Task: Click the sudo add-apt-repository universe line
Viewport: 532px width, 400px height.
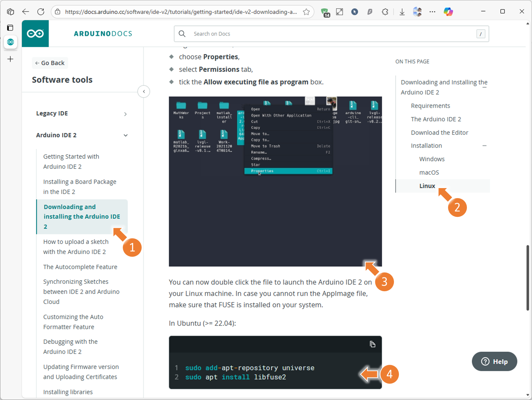Action: click(250, 368)
